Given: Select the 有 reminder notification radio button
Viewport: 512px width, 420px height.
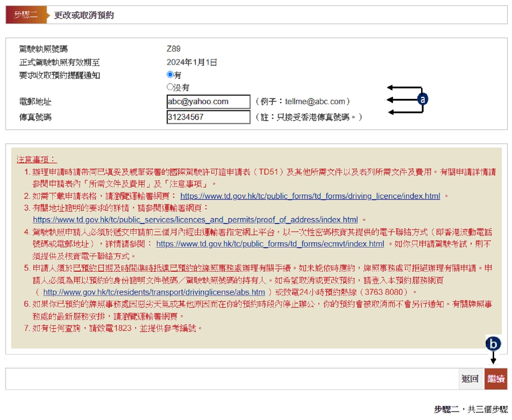Looking at the screenshot, I should coord(170,74).
